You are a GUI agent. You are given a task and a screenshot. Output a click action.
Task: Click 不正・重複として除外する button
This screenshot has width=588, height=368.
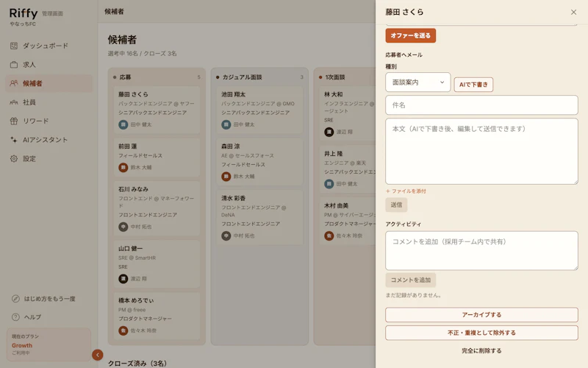coord(481,333)
